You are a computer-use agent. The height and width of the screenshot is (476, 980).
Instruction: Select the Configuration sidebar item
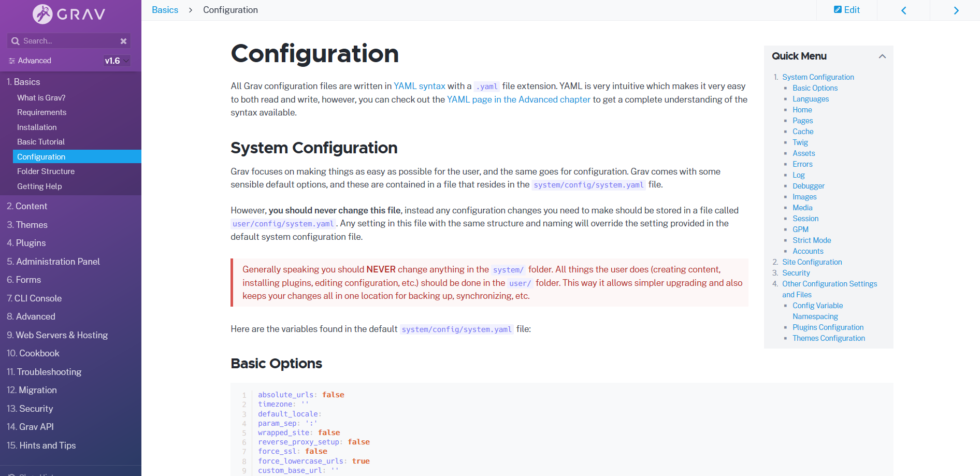(x=77, y=156)
